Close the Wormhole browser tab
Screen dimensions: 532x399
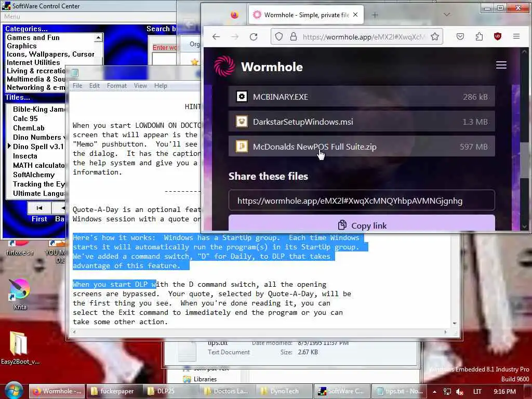coord(355,15)
